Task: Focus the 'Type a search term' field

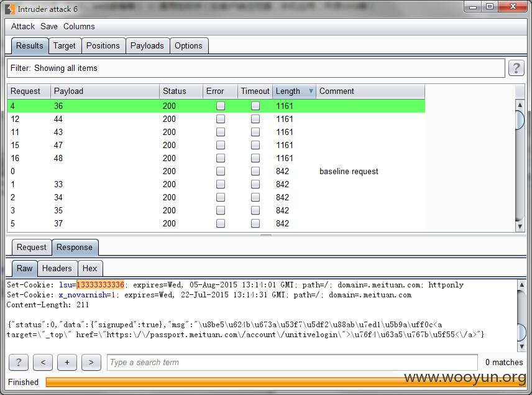Action: [x=292, y=363]
